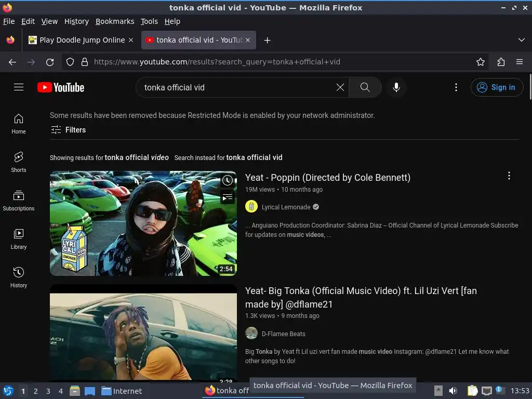
Task: Click the taskbar volume speaker icon
Action: coord(453,391)
